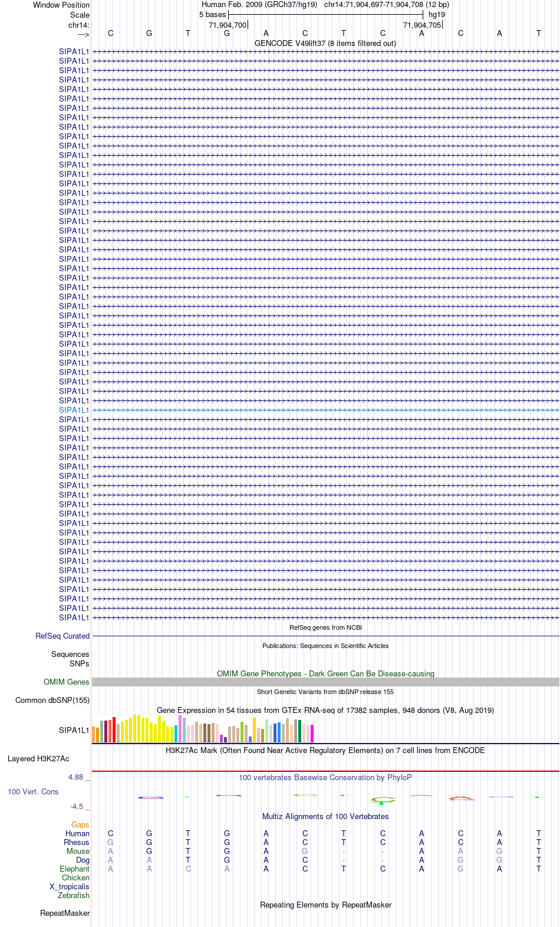Open Multiz Alignments of 100 Vertebrates title

click(325, 816)
